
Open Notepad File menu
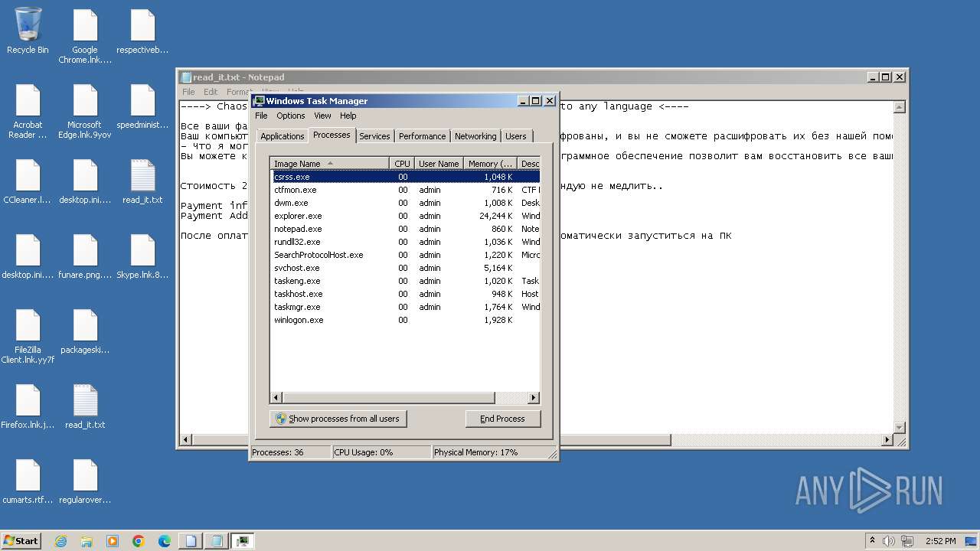(188, 92)
